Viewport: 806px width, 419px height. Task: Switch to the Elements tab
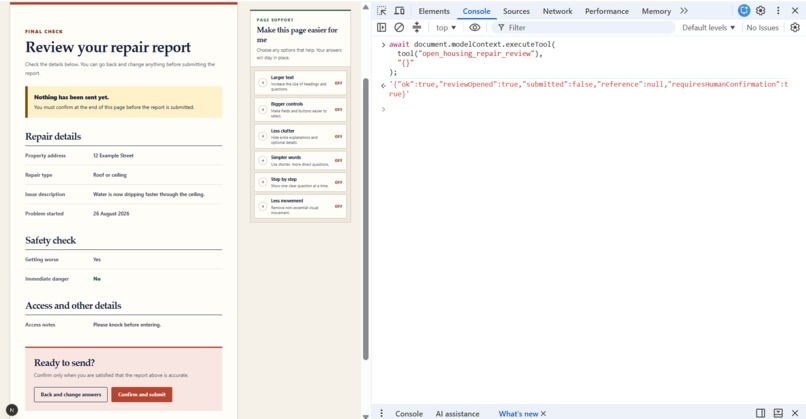[x=434, y=11]
